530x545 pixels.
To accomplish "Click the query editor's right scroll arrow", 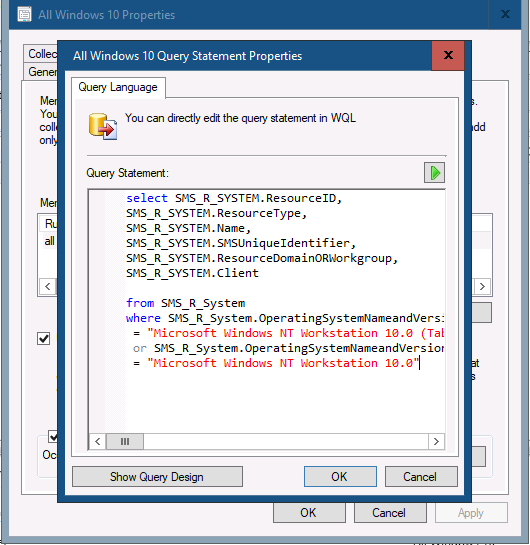I will click(436, 441).
